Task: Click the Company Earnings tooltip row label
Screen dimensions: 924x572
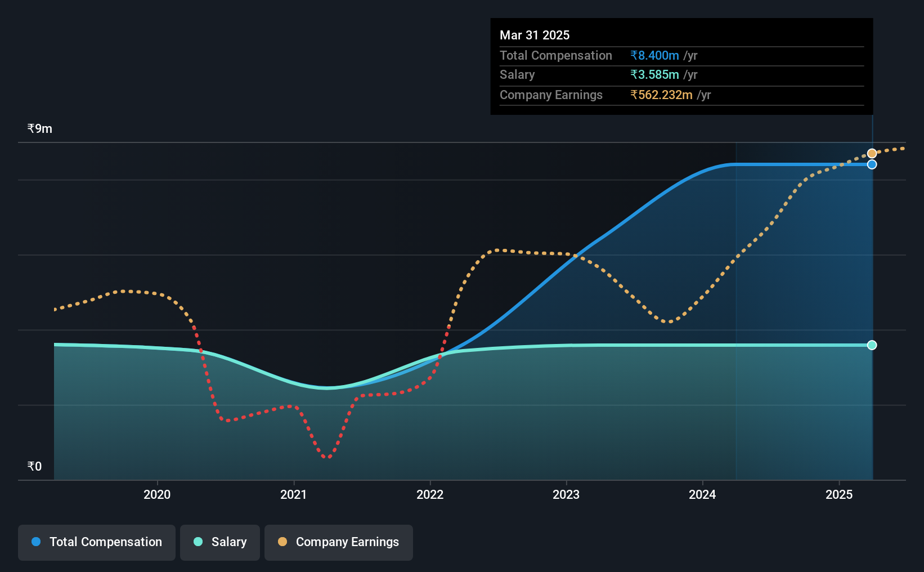Action: click(551, 95)
